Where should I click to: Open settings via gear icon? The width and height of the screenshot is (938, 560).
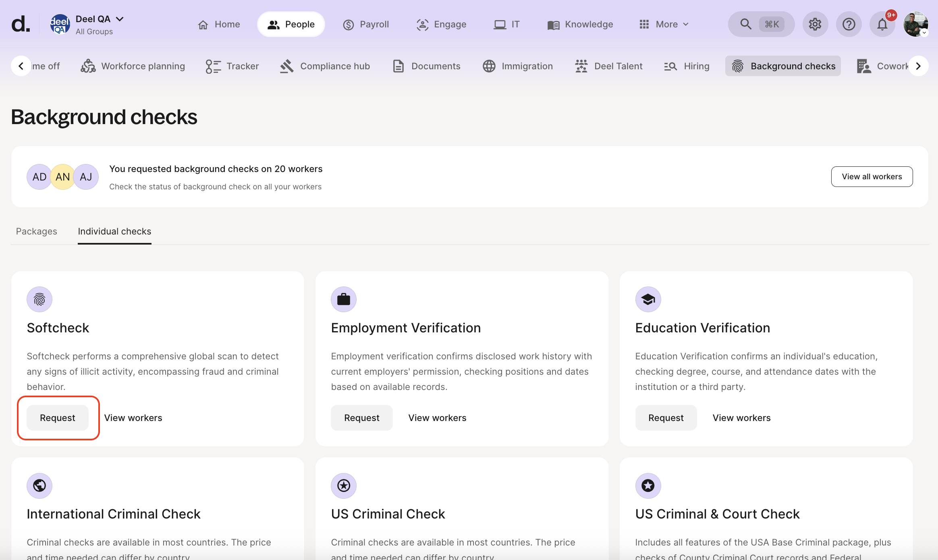click(x=815, y=24)
